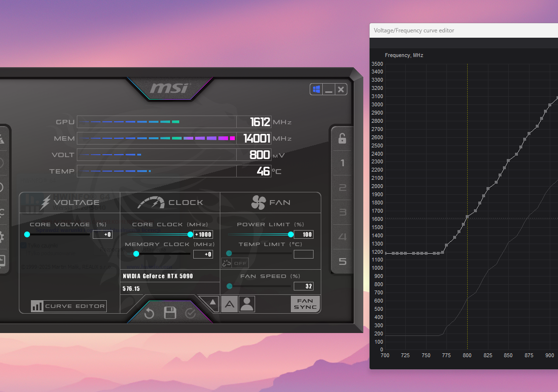The width and height of the screenshot is (558, 392).
Task: Click the Memory Clock slider handle
Action: tap(136, 254)
